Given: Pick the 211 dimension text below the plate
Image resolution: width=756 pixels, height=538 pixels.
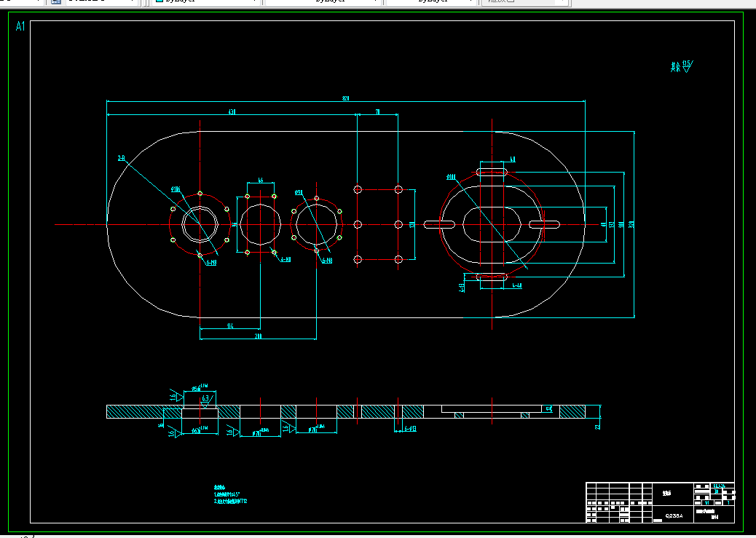Looking at the screenshot, I should pyautogui.click(x=258, y=336).
